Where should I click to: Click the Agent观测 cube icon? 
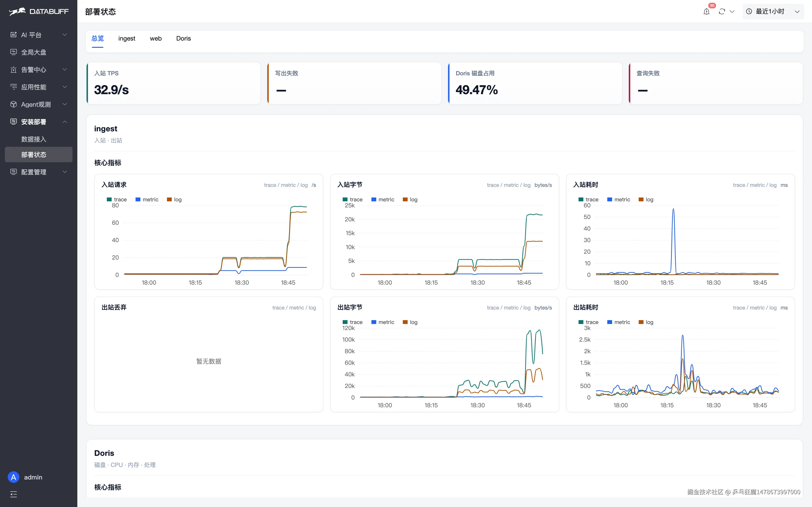[14, 104]
